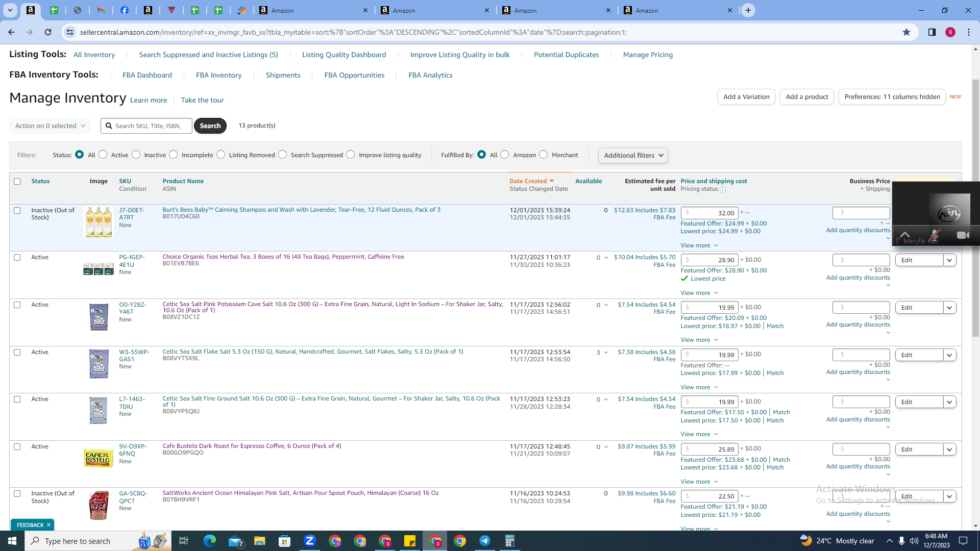
Task: Expand View more for Cafe Bustelo pricing
Action: click(699, 482)
